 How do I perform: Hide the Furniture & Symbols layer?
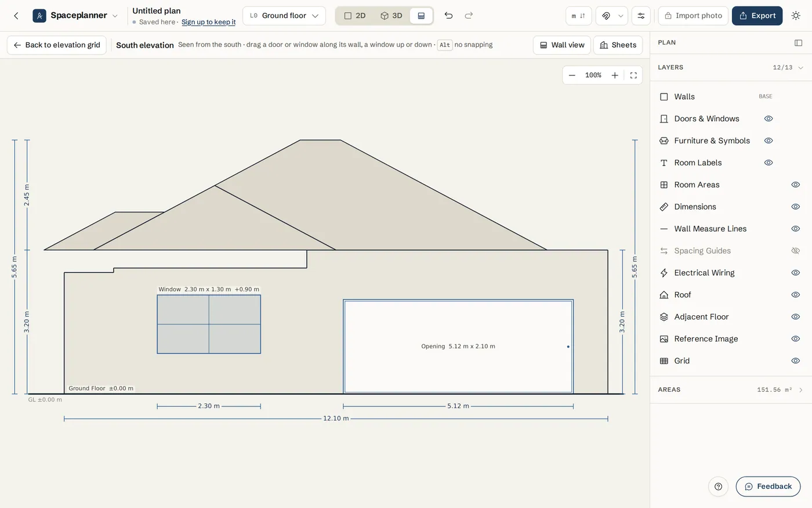(x=768, y=140)
